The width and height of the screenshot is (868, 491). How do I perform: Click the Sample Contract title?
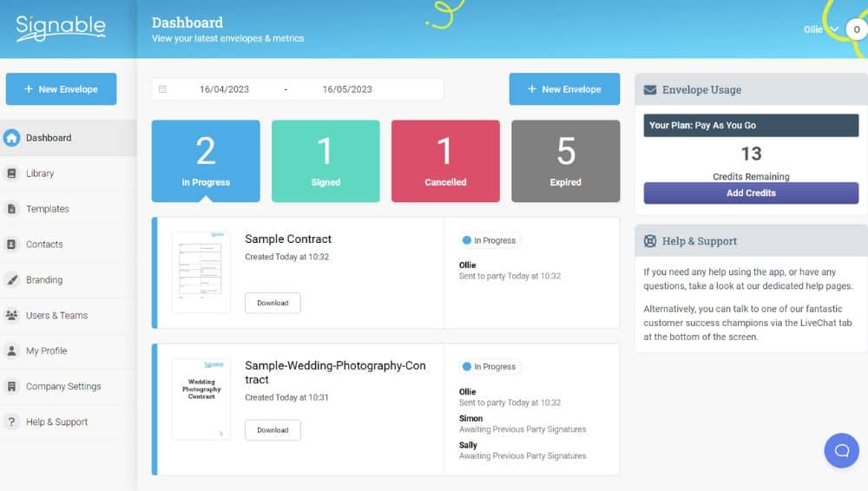(x=288, y=239)
